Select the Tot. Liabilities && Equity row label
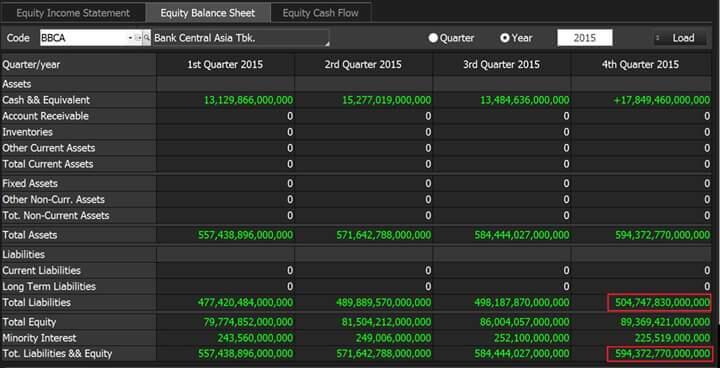Screen dimensions: 720x368 coord(57,354)
